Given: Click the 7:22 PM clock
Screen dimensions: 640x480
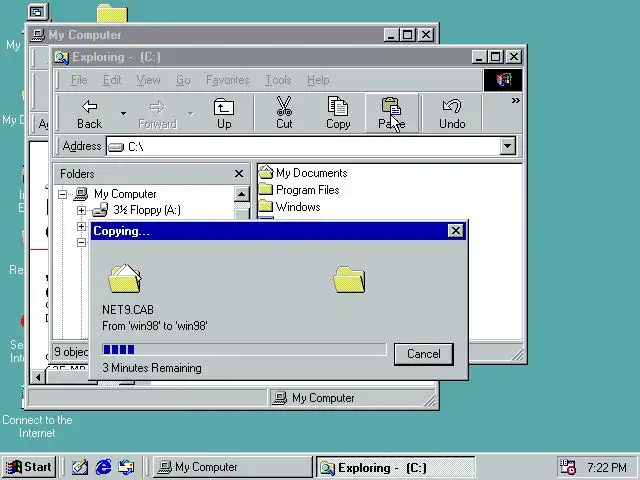Looking at the screenshot, I should pos(607,467).
